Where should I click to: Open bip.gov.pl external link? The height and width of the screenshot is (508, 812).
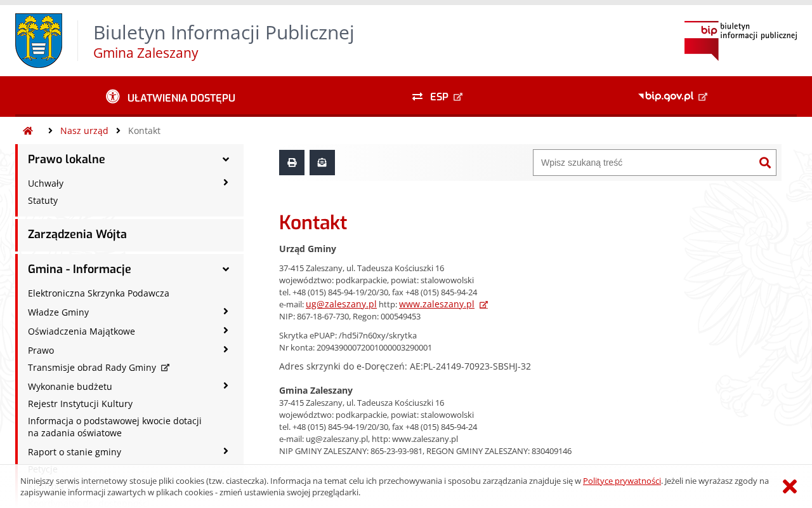(x=672, y=97)
